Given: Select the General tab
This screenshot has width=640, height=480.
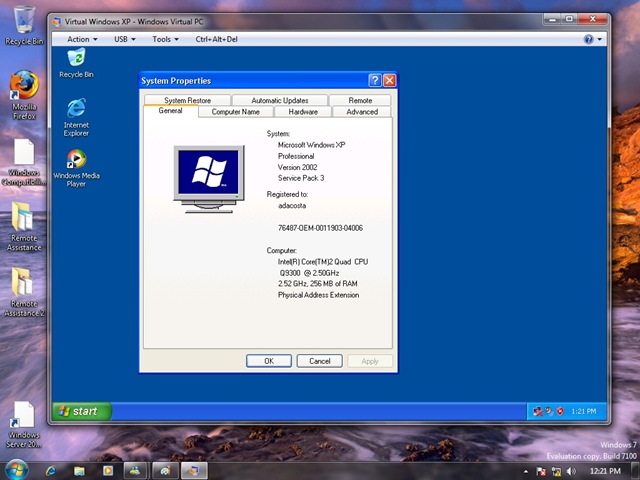Looking at the screenshot, I should [x=171, y=111].
